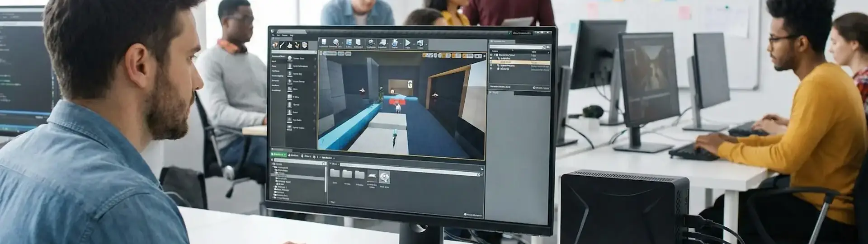Toggle visibility of the last outliner item
Viewport: 868px width, 244px height.
click(491, 69)
